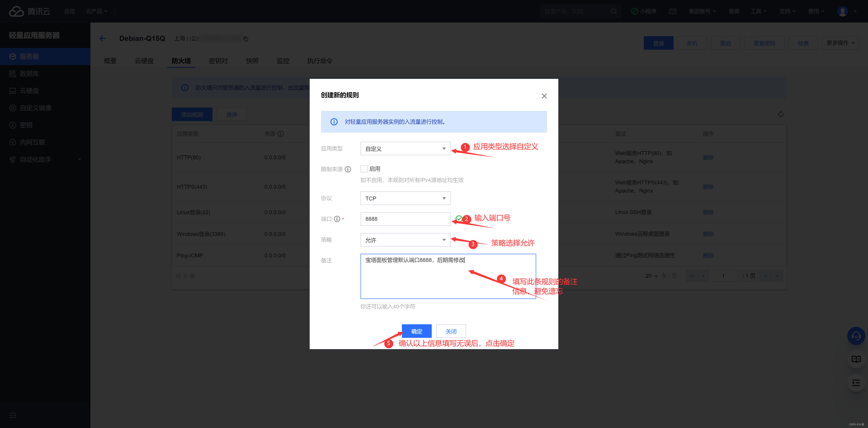Image resolution: width=868 pixels, height=428 pixels.
Task: Switch to the 执行命令 tab
Action: click(320, 61)
